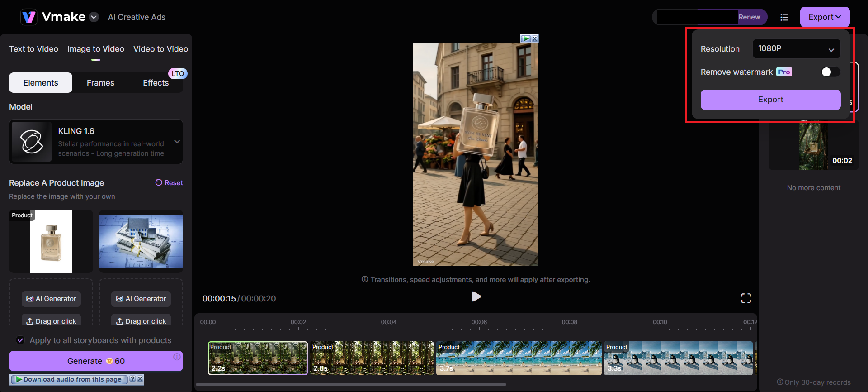Image resolution: width=868 pixels, height=392 pixels.
Task: Play the video preview
Action: (476, 296)
